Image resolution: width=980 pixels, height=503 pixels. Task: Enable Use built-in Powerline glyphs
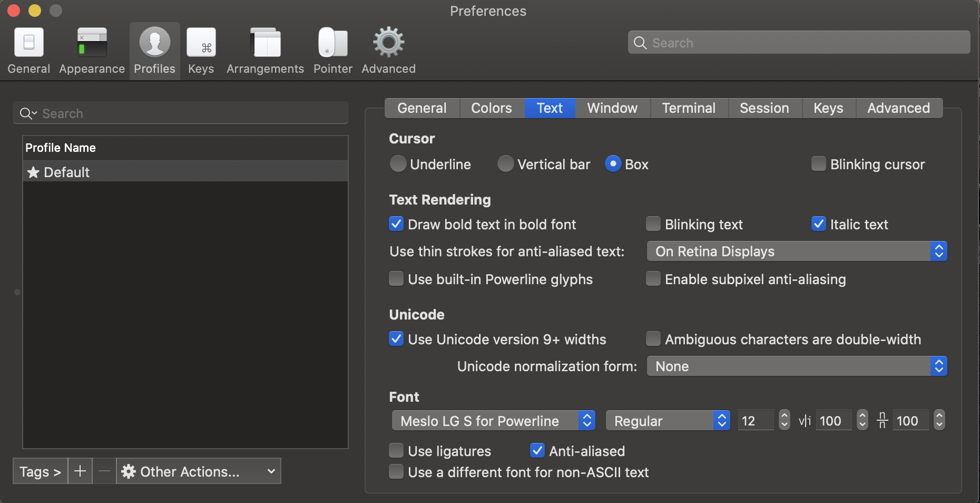(x=396, y=279)
